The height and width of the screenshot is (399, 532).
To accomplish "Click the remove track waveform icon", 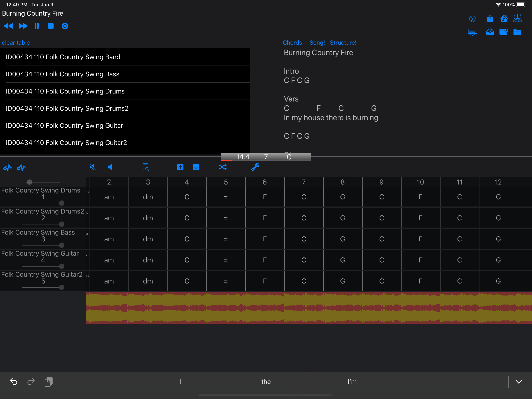I will (x=21, y=167).
